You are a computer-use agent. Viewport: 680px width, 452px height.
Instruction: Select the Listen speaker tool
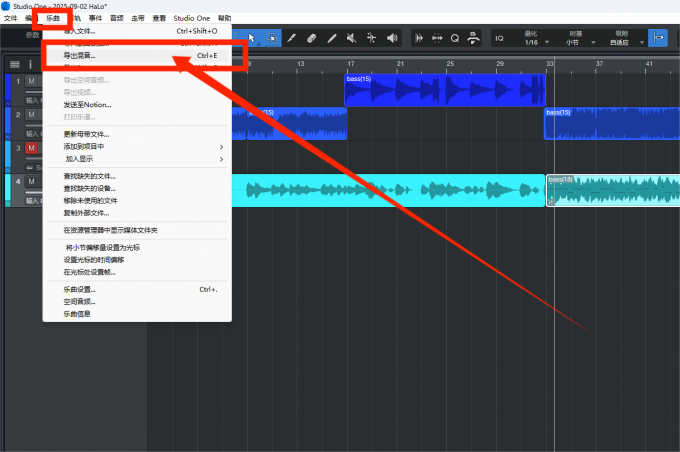pos(391,38)
